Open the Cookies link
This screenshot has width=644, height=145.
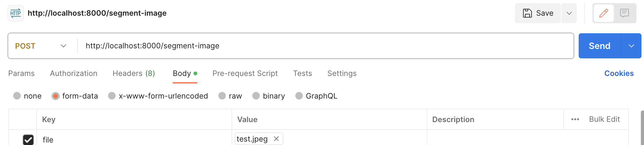pyautogui.click(x=619, y=73)
